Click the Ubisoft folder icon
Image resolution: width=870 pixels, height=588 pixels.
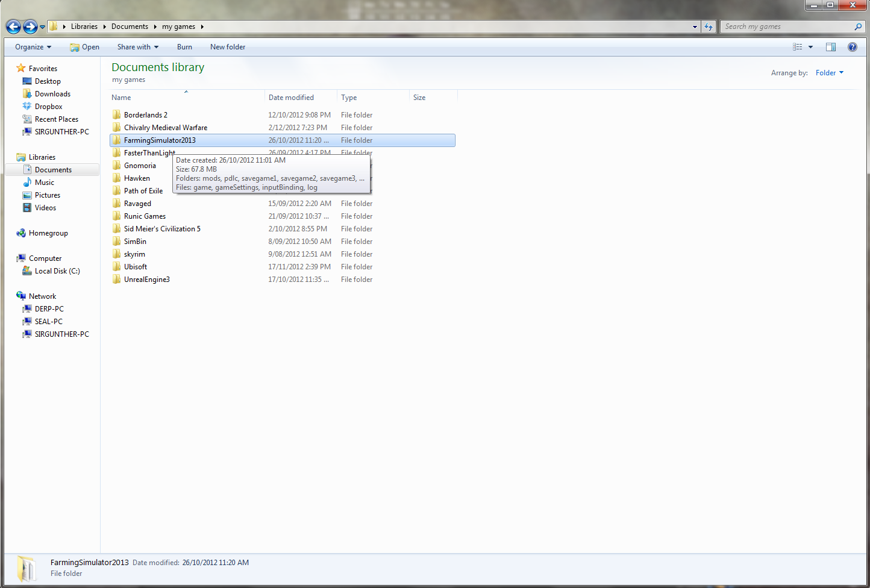pos(117,266)
